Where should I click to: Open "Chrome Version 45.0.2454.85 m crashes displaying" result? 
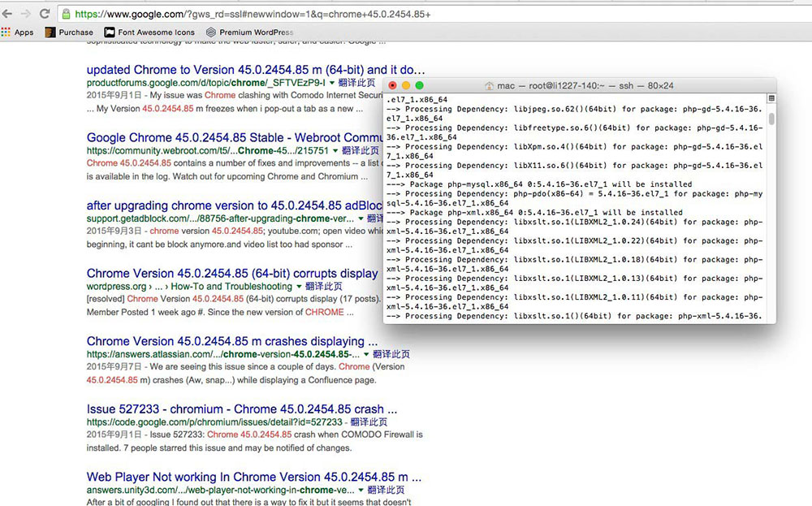(x=232, y=341)
